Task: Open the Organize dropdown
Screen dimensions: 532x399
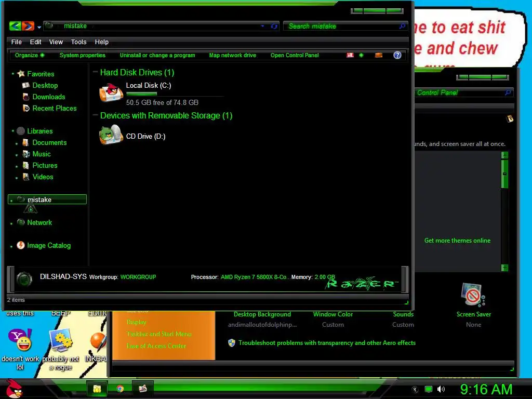Action: (x=30, y=55)
